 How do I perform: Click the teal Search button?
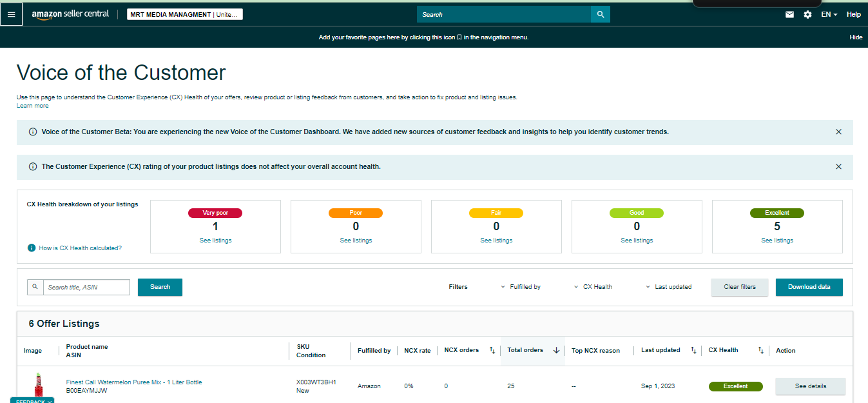160,287
